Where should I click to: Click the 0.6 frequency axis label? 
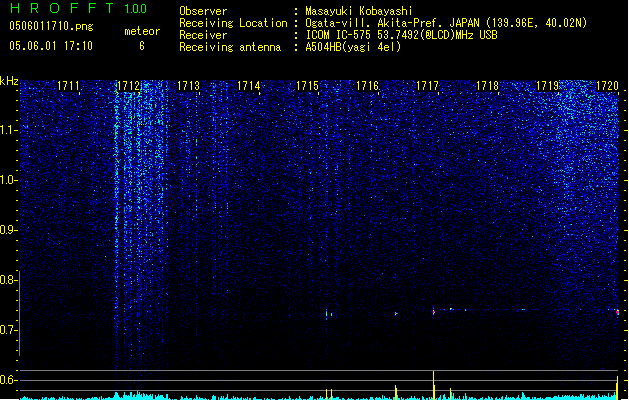click(x=9, y=380)
